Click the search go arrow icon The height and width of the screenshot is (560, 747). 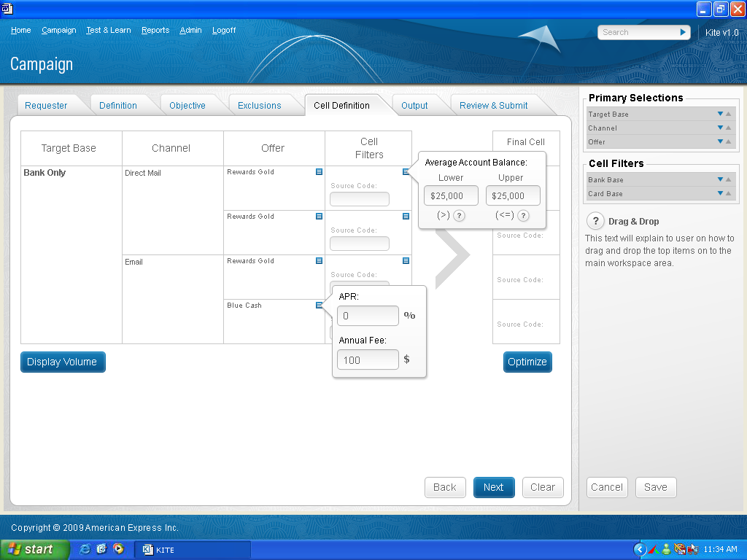click(x=683, y=32)
